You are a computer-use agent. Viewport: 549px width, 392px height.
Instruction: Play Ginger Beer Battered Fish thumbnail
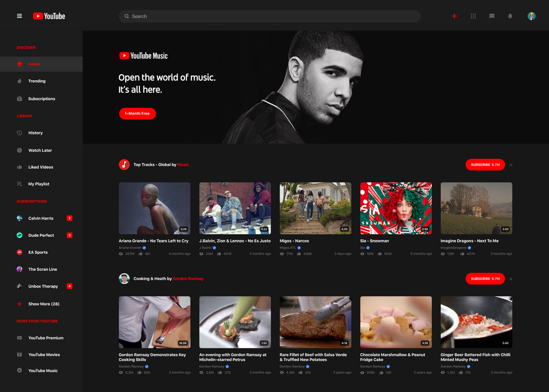click(476, 322)
